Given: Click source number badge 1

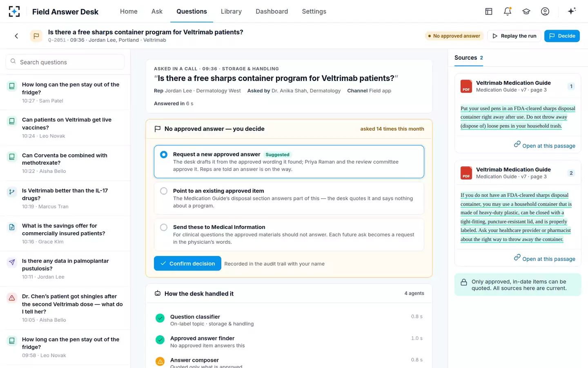Looking at the screenshot, I should click(x=571, y=86).
